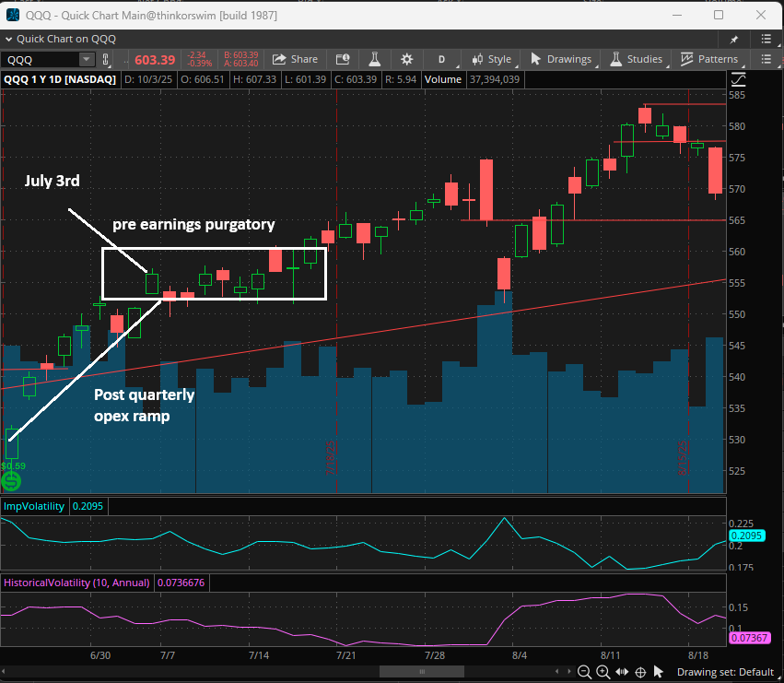This screenshot has width=784, height=683.
Task: Select the pointer cursor tool at bottom
Action: point(659,672)
